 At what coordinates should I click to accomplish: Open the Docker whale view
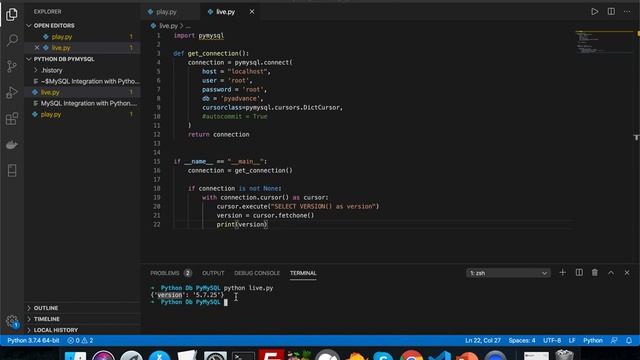(x=12, y=145)
